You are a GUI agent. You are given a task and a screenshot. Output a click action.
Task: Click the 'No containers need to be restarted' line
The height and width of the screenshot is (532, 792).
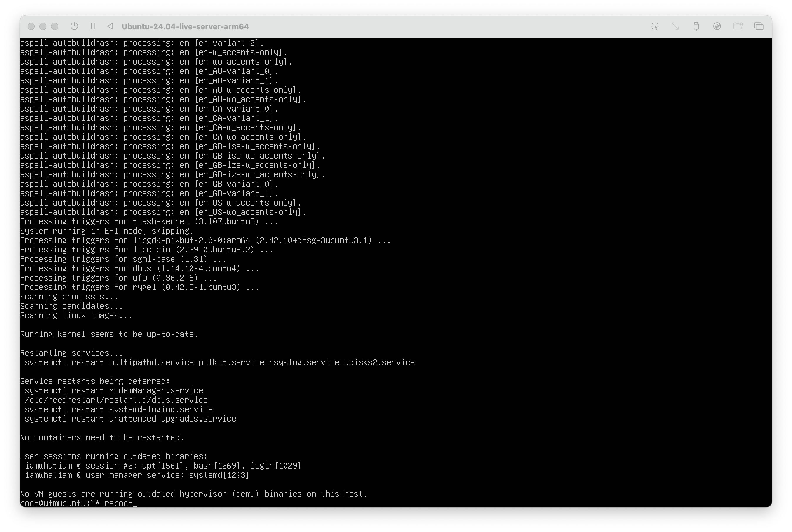point(102,437)
